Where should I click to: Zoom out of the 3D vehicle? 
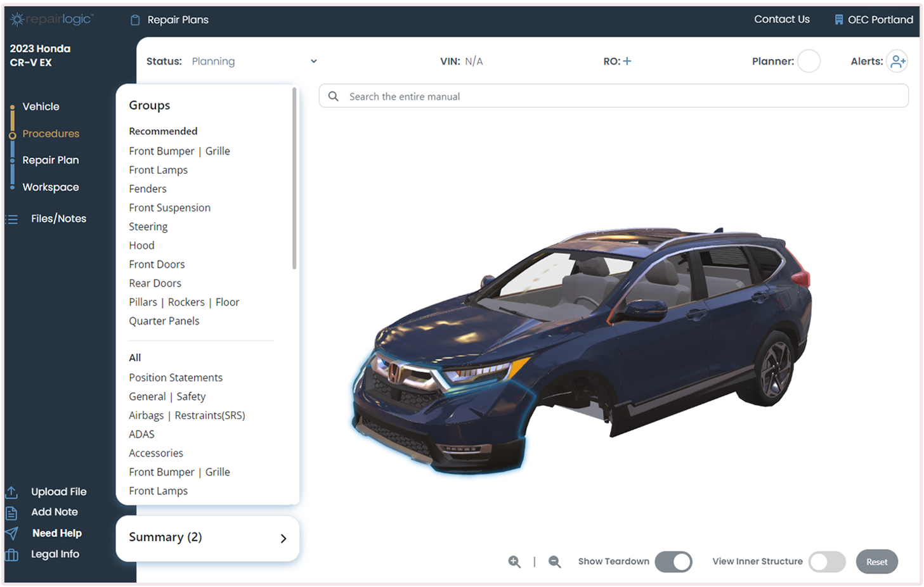tap(554, 562)
